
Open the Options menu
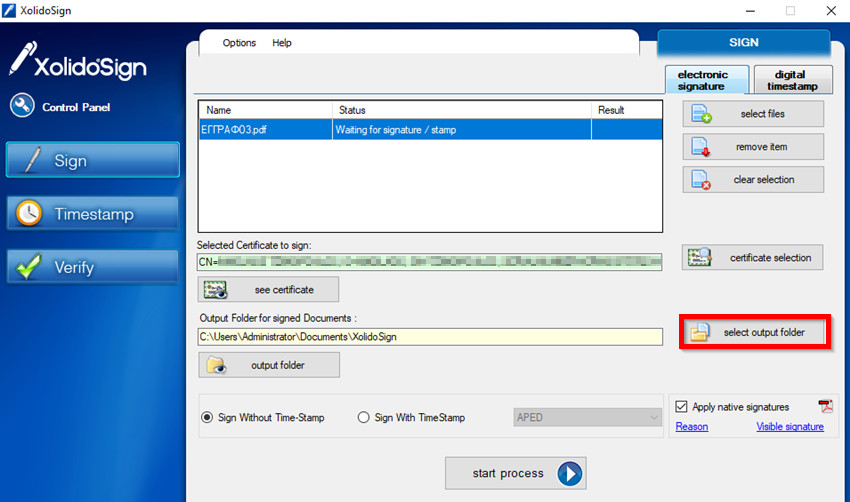[x=239, y=43]
